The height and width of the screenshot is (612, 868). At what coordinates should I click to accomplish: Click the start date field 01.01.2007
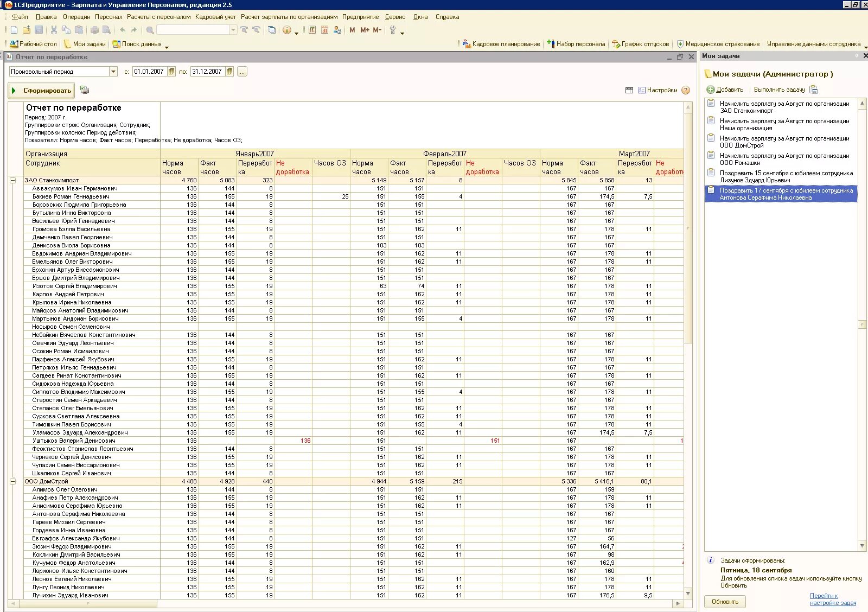pos(150,72)
